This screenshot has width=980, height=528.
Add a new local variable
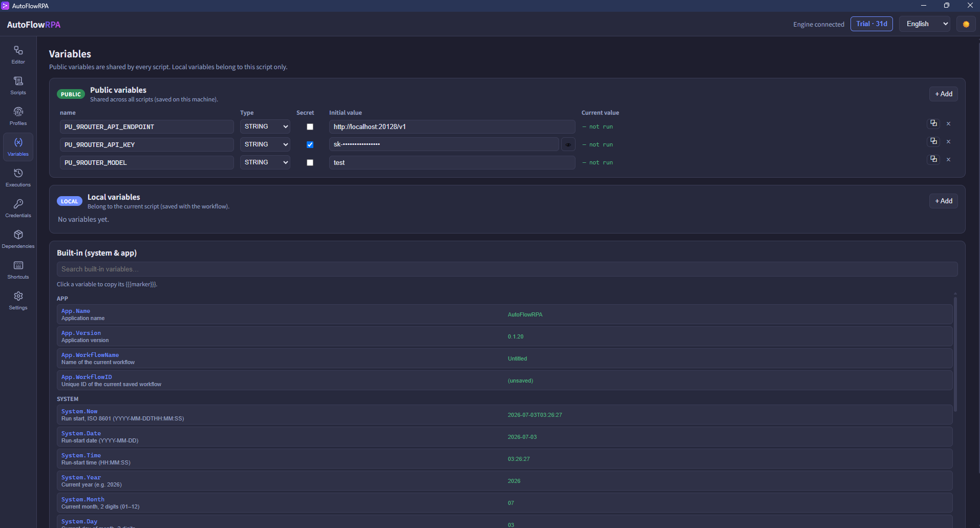(943, 201)
